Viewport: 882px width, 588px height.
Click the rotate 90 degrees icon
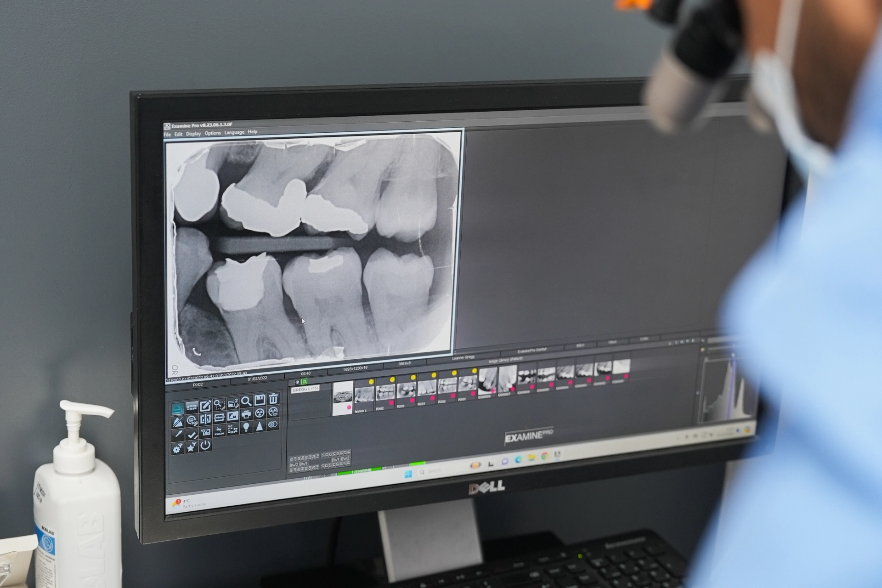pyautogui.click(x=192, y=421)
